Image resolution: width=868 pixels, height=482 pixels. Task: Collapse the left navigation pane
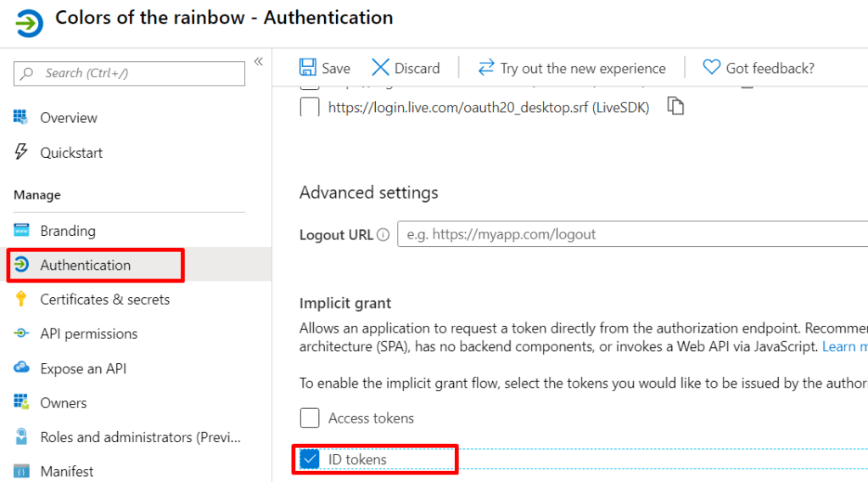259,61
